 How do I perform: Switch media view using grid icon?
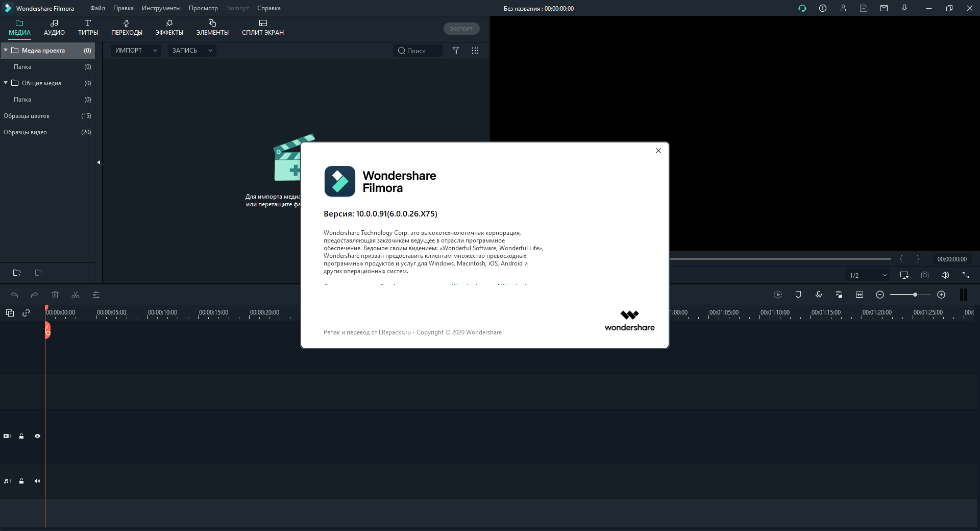pyautogui.click(x=475, y=51)
